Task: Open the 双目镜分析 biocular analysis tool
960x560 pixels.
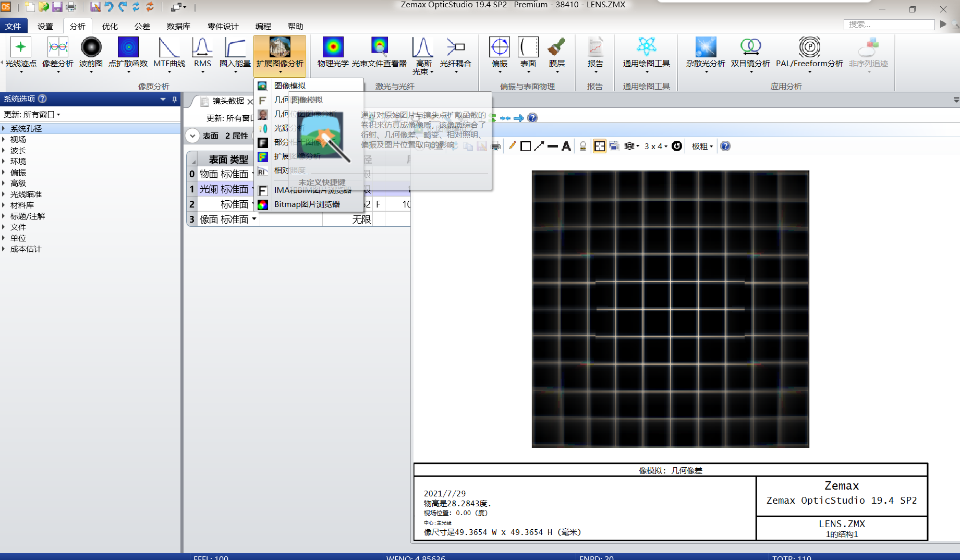Action: pos(750,54)
